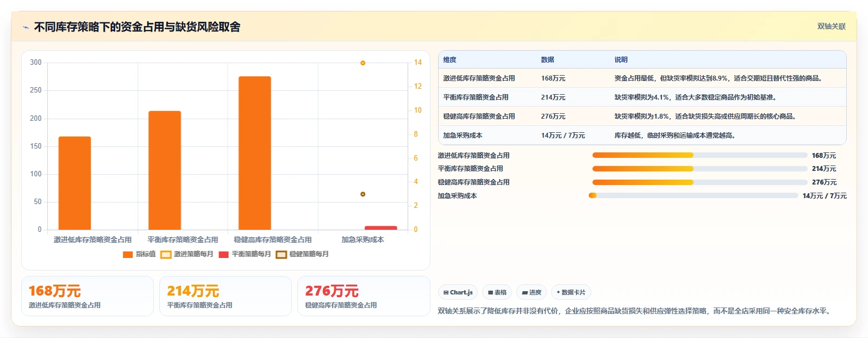The width and height of the screenshot is (868, 338).
Task: Click the progress bar of 平衡库存策略资金占用
Action: (700, 169)
